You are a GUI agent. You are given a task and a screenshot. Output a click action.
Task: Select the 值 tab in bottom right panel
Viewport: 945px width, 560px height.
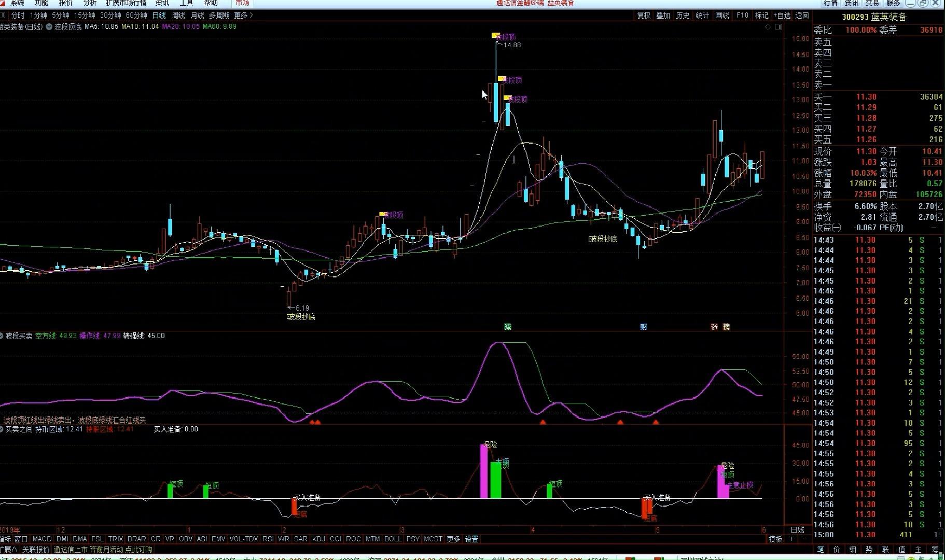901,550
